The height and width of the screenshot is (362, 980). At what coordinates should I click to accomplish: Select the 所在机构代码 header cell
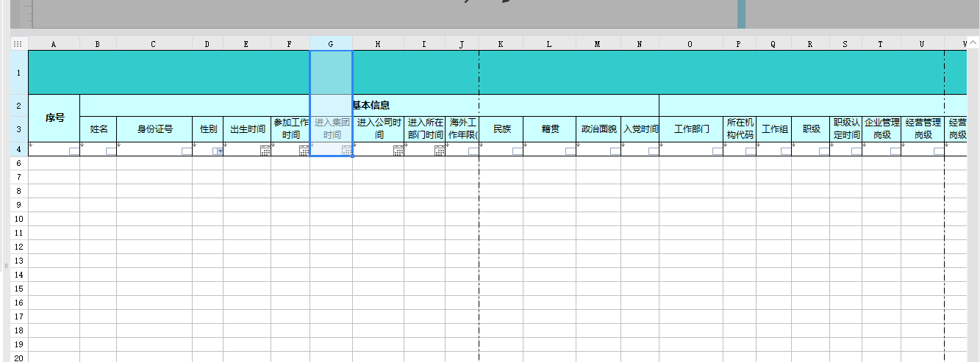[740, 128]
